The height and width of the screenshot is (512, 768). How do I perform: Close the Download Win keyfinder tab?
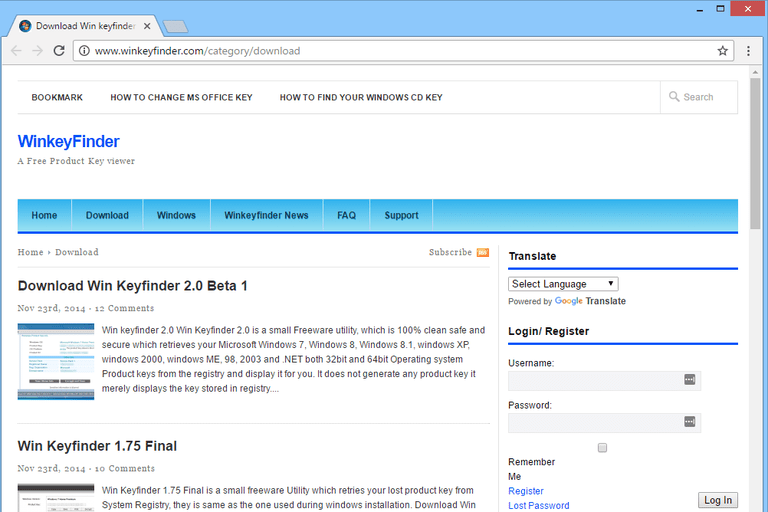click(x=147, y=26)
